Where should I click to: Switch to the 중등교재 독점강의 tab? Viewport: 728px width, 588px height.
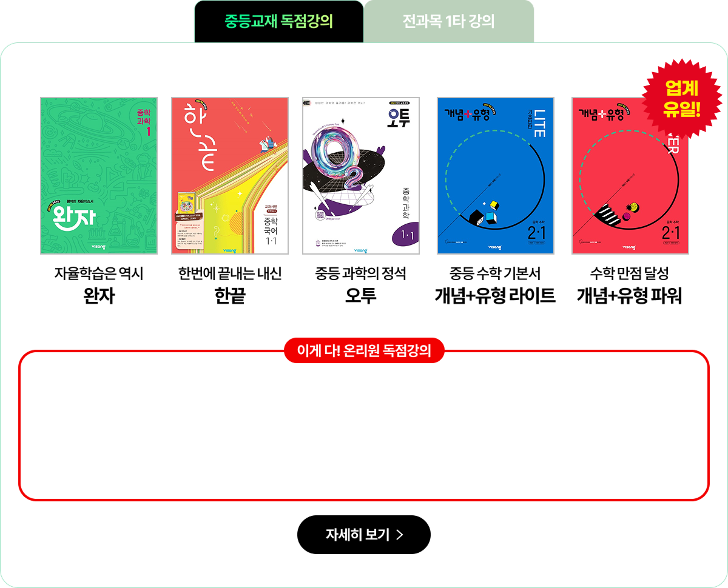(279, 22)
